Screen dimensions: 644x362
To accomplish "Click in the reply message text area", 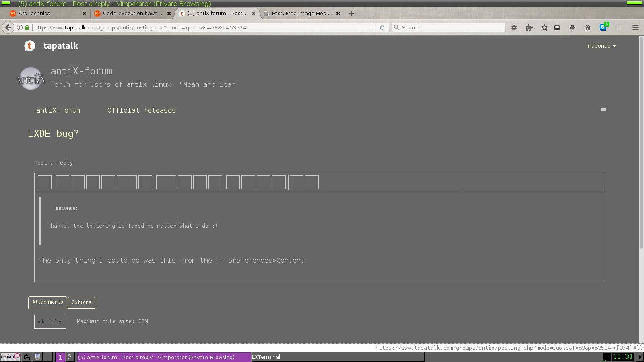I will coord(320,237).
